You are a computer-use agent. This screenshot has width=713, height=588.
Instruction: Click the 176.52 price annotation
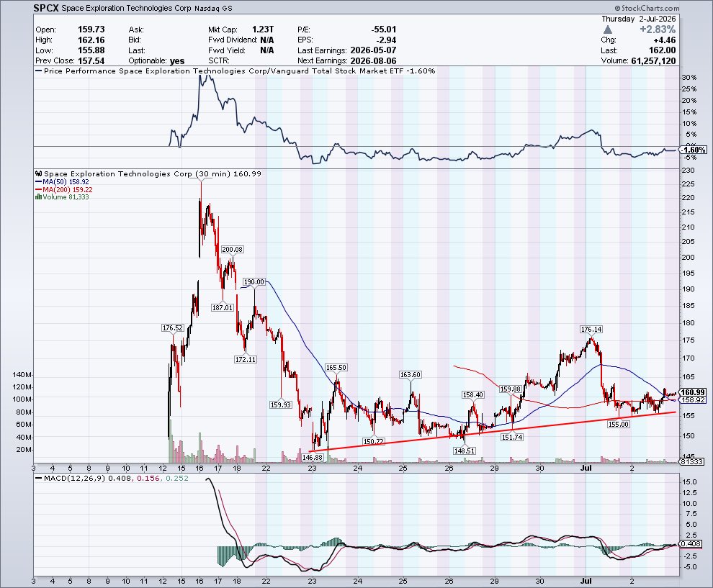click(x=172, y=327)
